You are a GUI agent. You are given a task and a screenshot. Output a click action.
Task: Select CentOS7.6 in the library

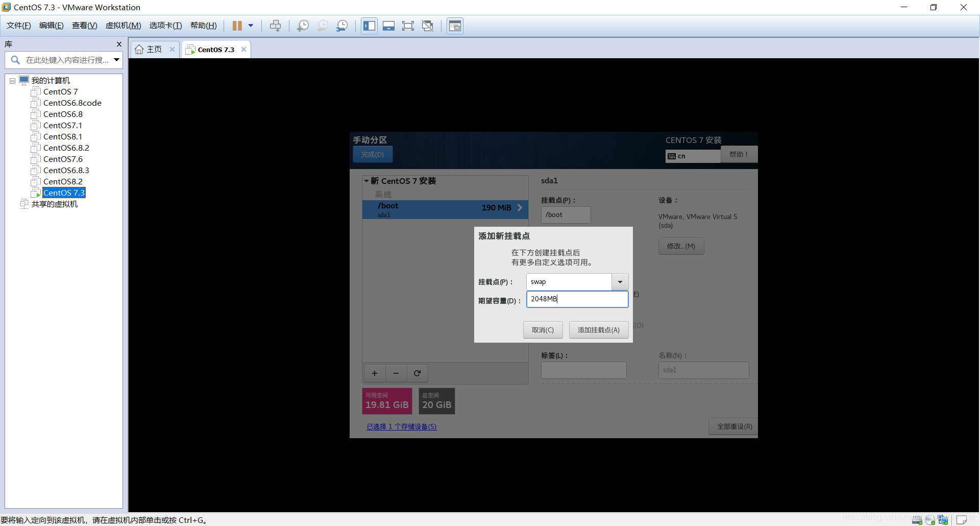(63, 159)
